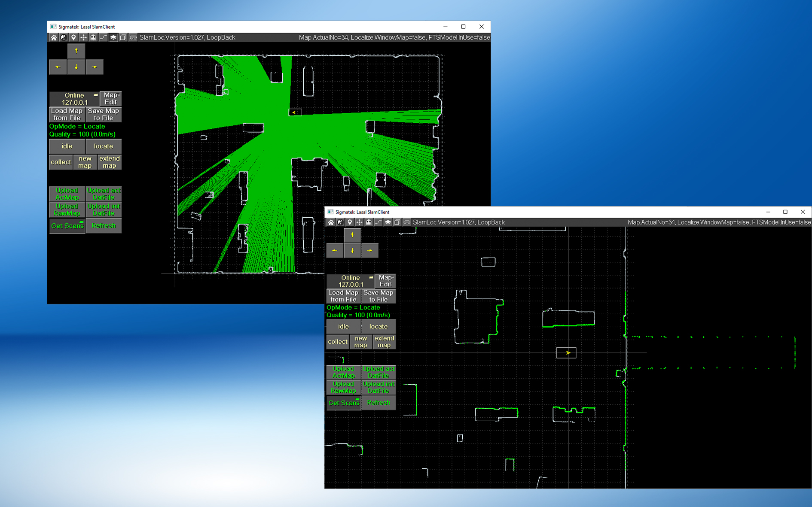Click the Home toolbar icon in the front window
The height and width of the screenshot is (507, 812).
click(x=330, y=222)
